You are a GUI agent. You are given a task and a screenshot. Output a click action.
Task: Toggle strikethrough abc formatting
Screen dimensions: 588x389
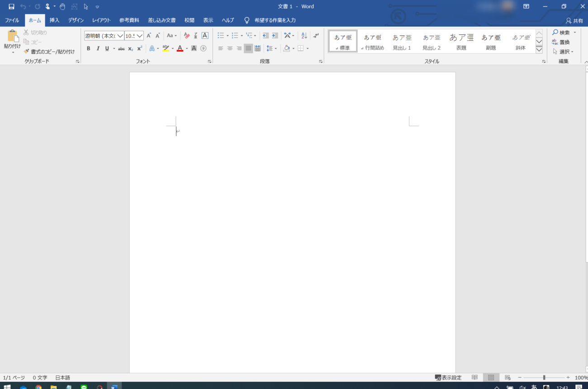(x=121, y=48)
